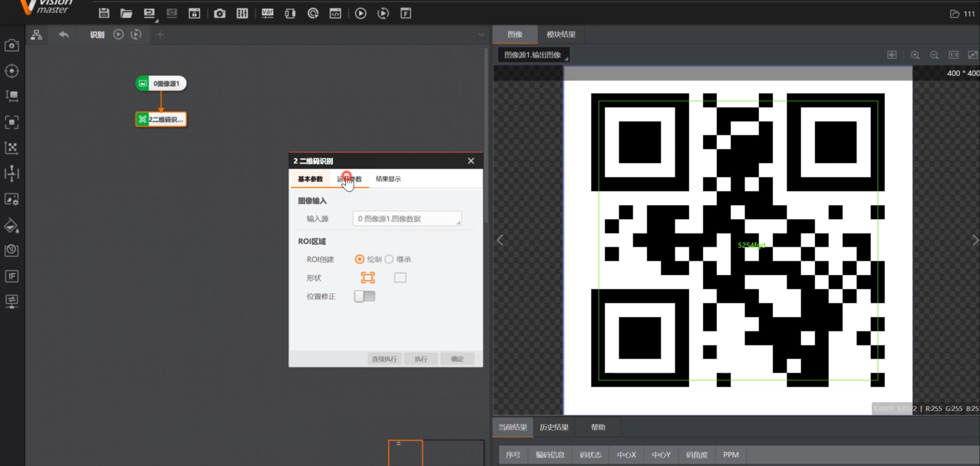Show the previous image with left chevron
Screen dimensions: 980x466
point(500,240)
